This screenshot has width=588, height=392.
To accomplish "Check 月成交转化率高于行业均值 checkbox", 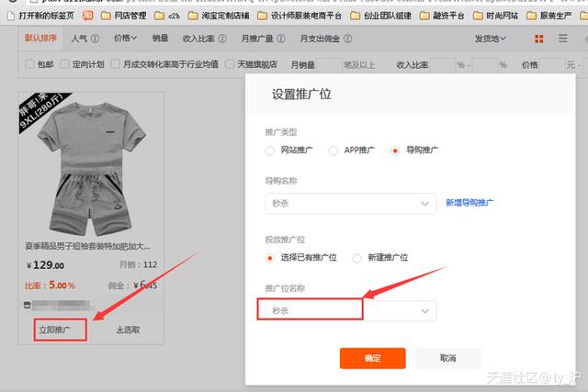I will [116, 64].
